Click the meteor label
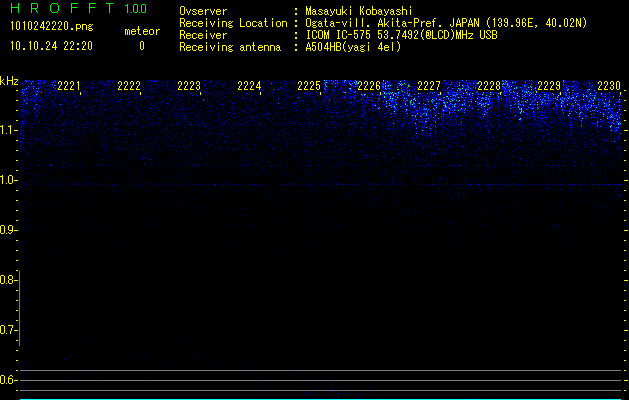629x400 pixels. pos(142,31)
